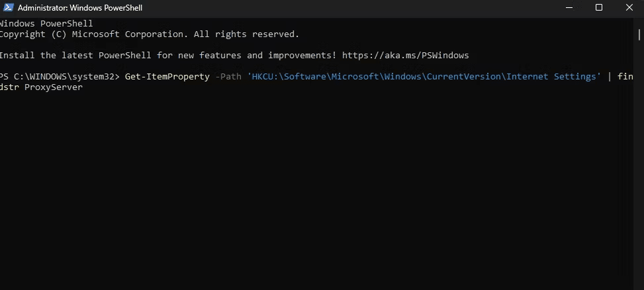
Task: Close the Administrator PowerShell window
Action: pos(629,7)
